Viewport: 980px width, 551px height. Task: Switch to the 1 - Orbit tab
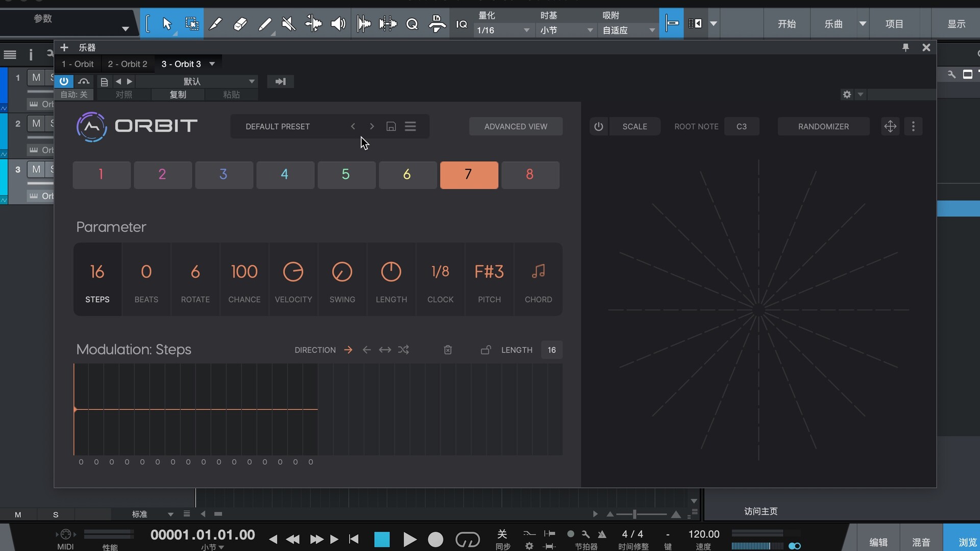(x=78, y=64)
